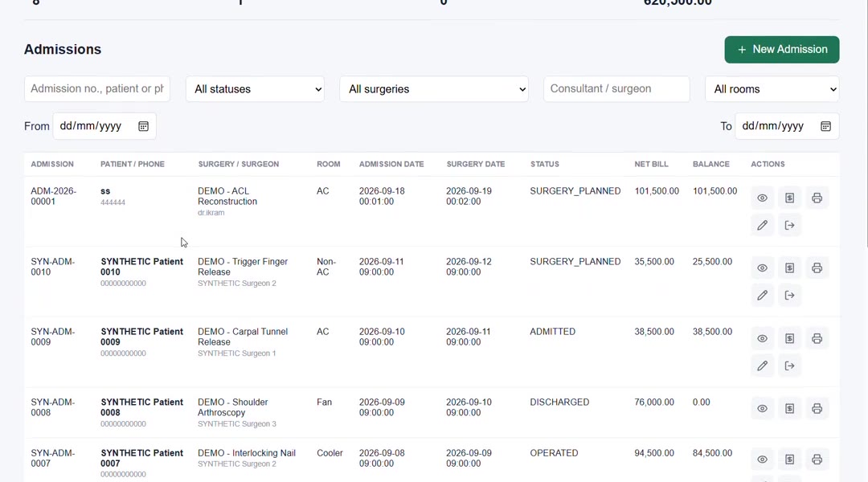This screenshot has width=868, height=482.
Task: View admission ADM-2026-00001 details eye icon
Action: tap(762, 198)
